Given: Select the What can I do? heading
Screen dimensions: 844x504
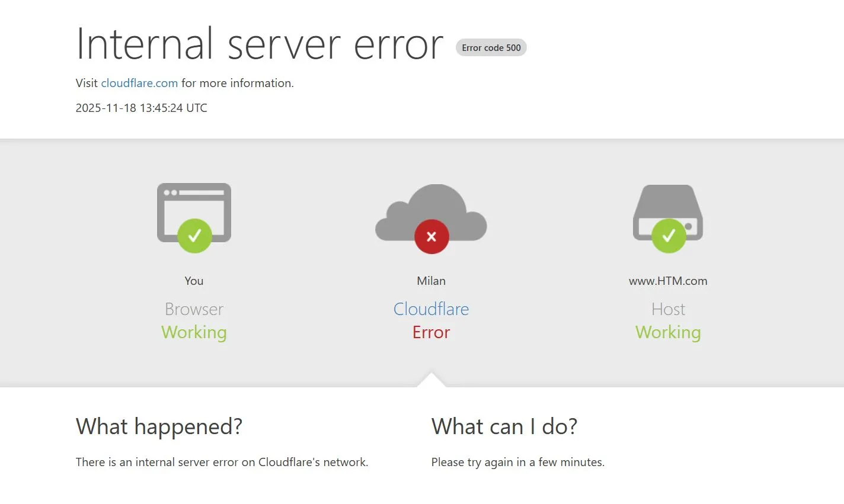Looking at the screenshot, I should 504,426.
